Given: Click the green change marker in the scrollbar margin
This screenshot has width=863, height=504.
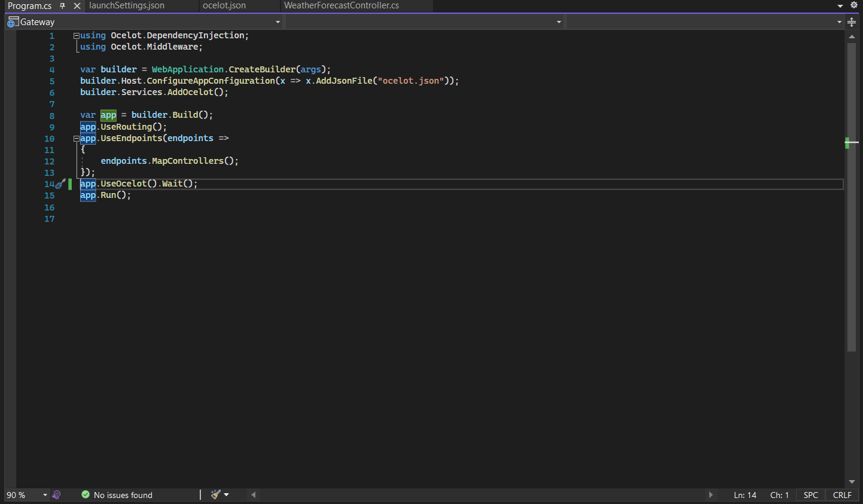Looking at the screenshot, I should (849, 142).
